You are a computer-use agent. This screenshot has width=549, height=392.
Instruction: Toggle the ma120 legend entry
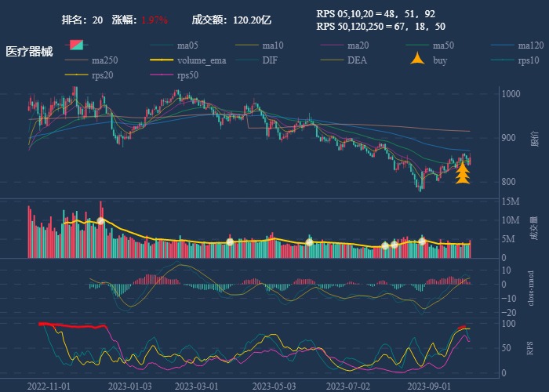tap(531, 45)
